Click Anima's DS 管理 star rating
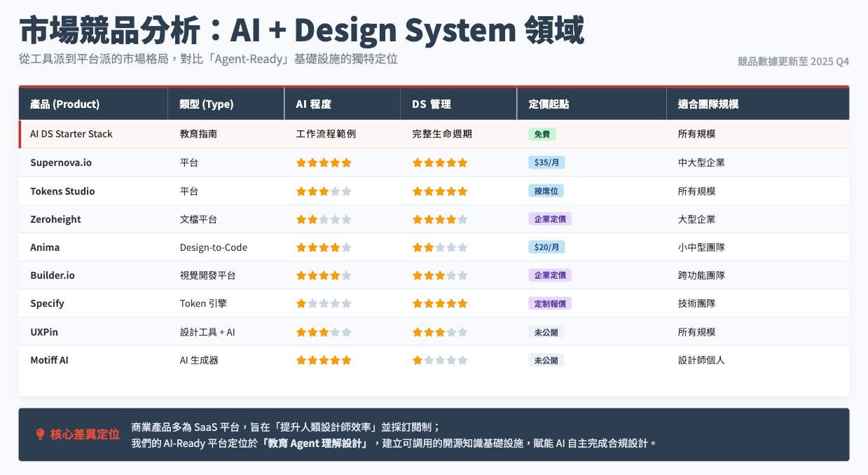This screenshot has height=475, width=868. coord(440,247)
